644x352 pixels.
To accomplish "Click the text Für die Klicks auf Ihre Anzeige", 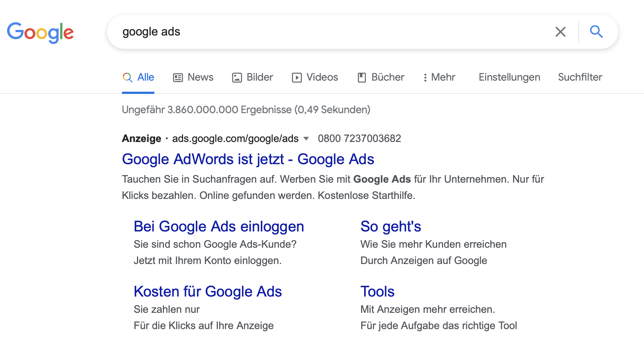I will (x=203, y=325).
